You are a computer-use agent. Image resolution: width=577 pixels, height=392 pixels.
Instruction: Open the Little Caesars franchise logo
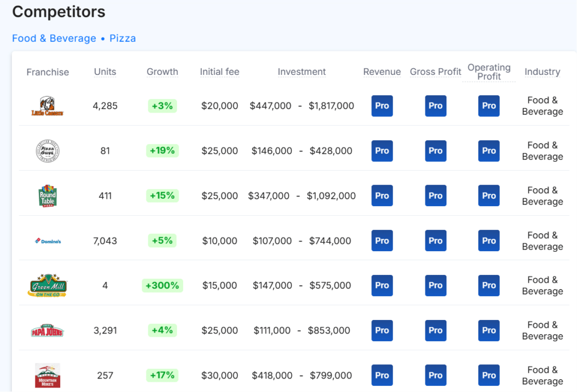[x=47, y=106]
